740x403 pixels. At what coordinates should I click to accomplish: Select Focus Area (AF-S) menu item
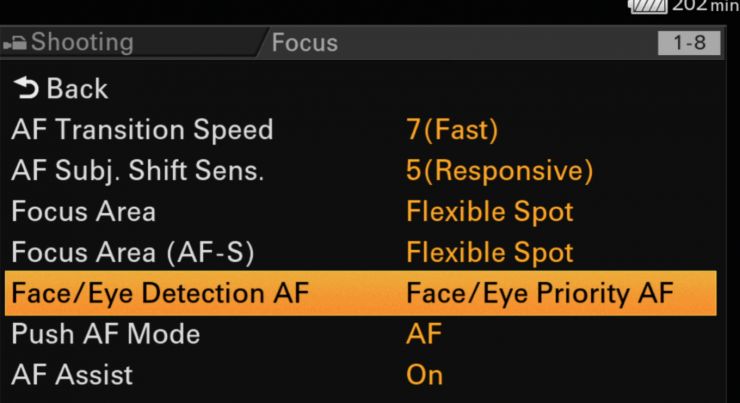coord(133,253)
